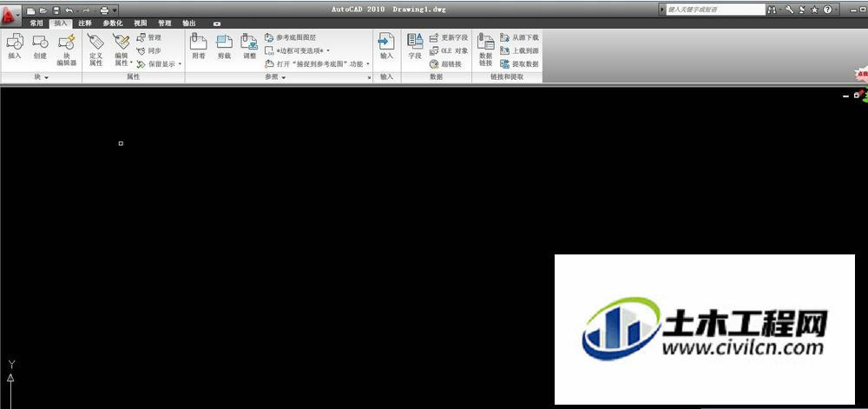Click the 插入 block insert tool

click(15, 47)
